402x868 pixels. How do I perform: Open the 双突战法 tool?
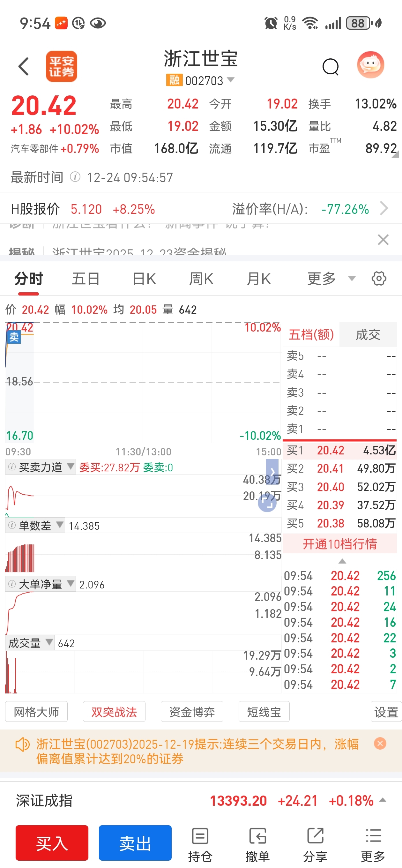pos(114,712)
